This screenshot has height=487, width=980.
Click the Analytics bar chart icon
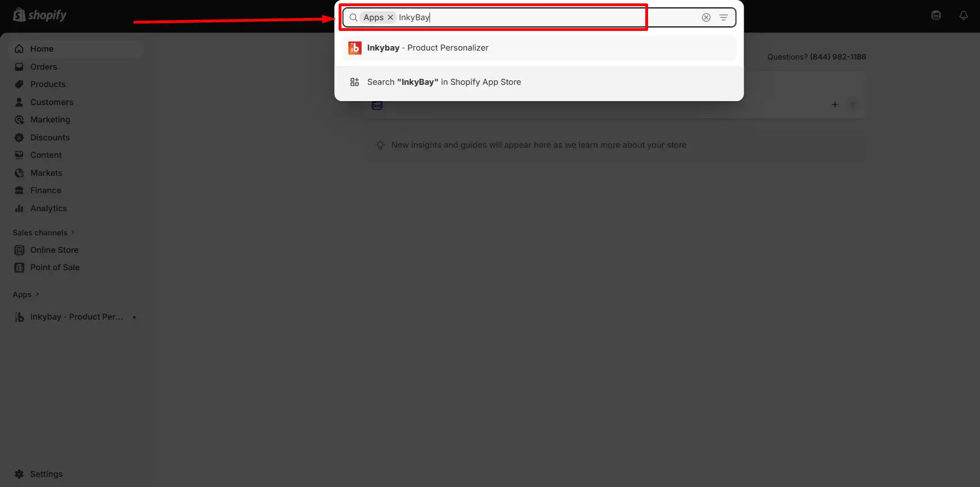19,208
